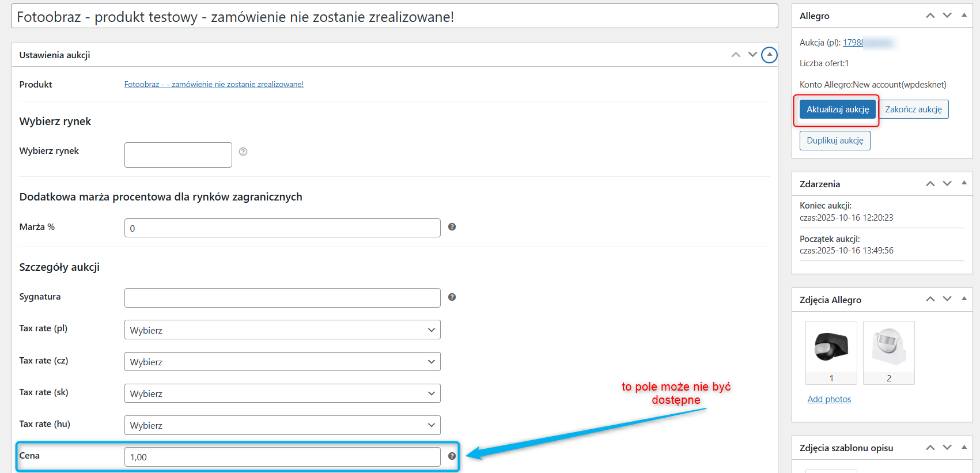Screen dimensions: 980x473
Task: Collapse the Zdjęcia Allegro panel
Action: click(x=964, y=299)
